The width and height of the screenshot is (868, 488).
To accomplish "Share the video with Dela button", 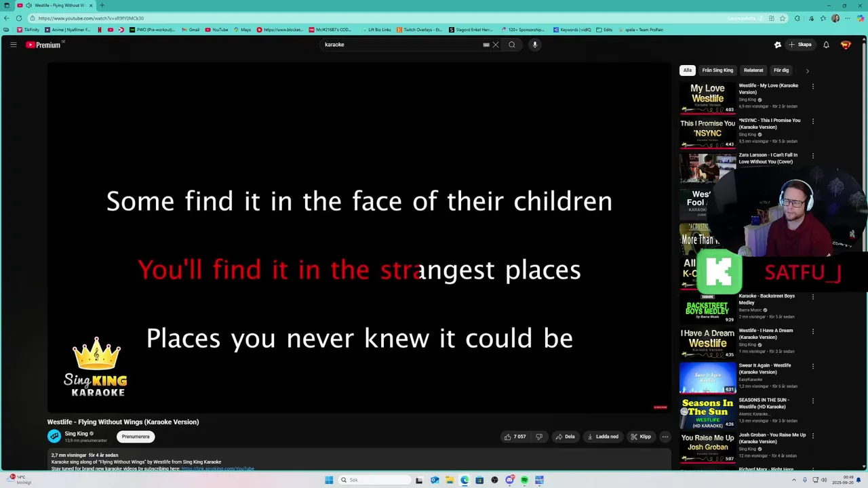I will click(565, 436).
